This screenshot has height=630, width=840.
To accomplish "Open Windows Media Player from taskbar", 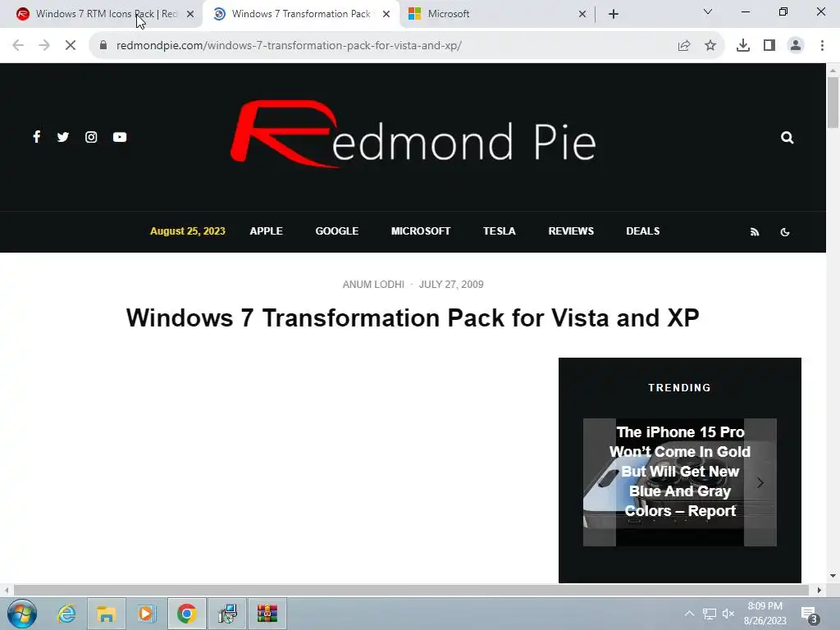I will click(146, 614).
